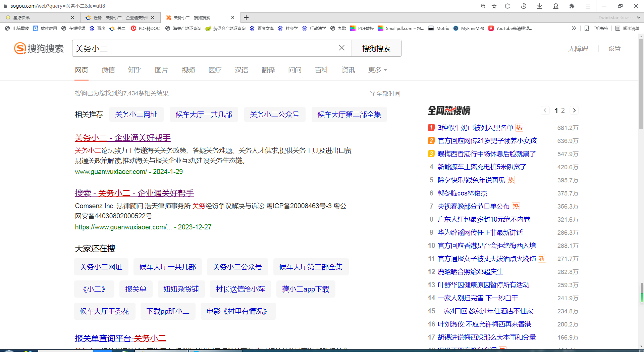Viewport: 644px width, 352px height.
Task: Open the PDF转DOC bookmark
Action: point(145,29)
